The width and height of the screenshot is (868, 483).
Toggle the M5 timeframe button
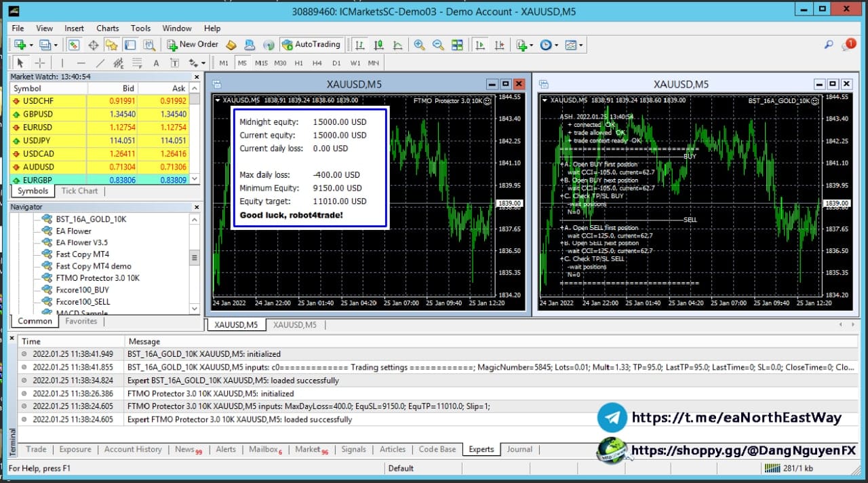click(x=242, y=63)
